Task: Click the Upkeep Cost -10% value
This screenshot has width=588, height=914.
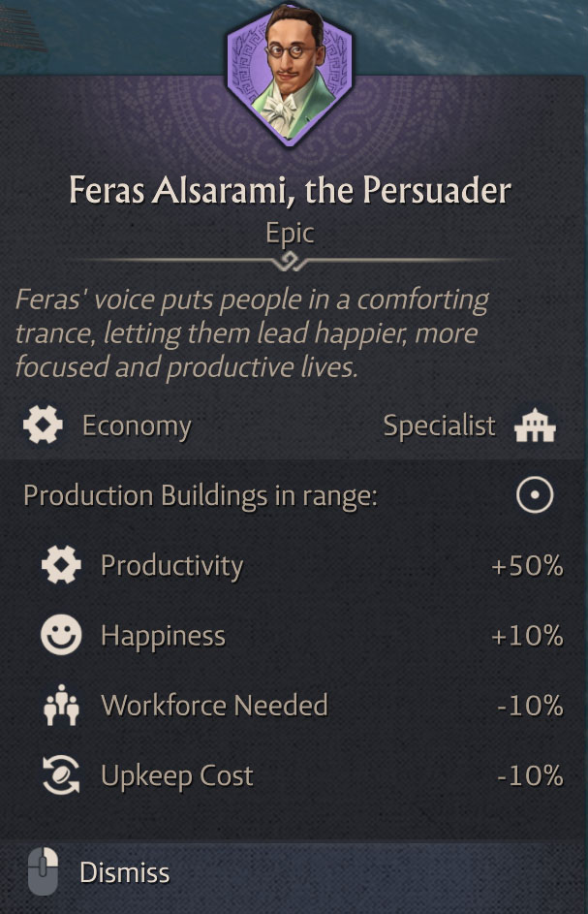Action: [x=529, y=775]
